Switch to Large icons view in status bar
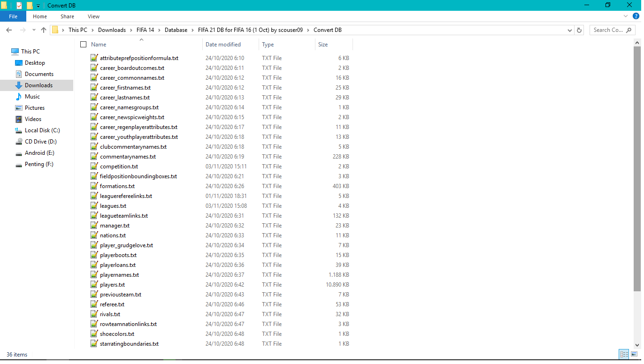The height and width of the screenshot is (364, 644). (x=634, y=355)
